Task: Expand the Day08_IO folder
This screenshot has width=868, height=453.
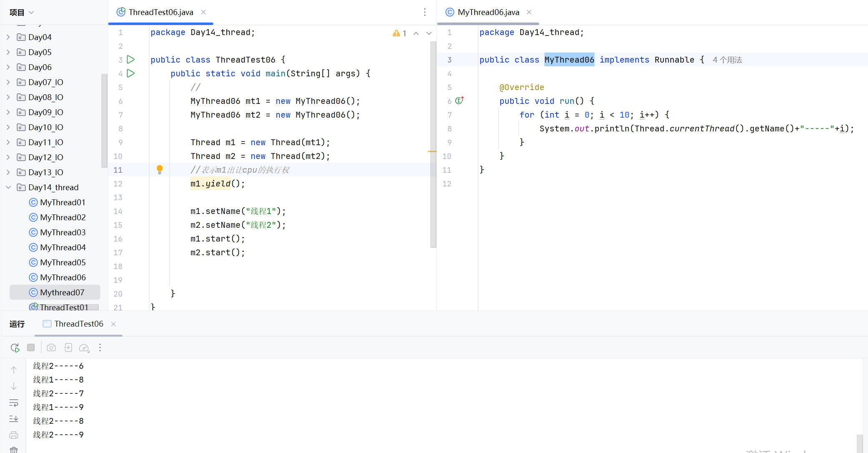Action: (8, 97)
